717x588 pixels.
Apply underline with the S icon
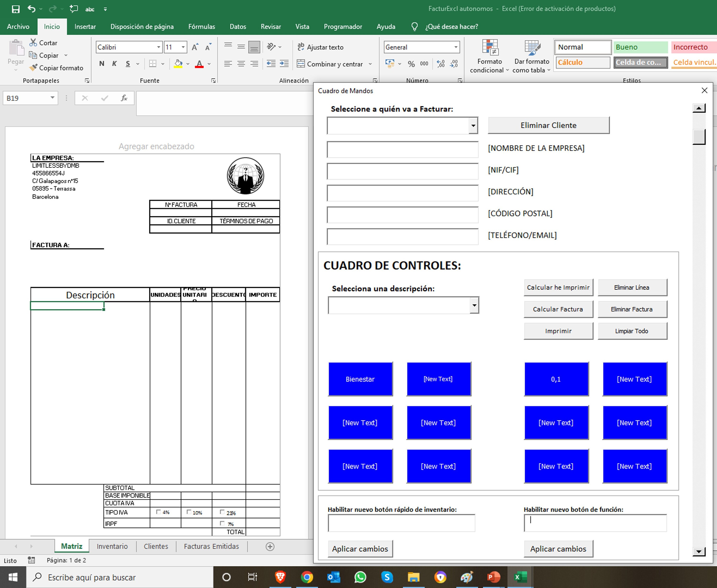point(128,64)
